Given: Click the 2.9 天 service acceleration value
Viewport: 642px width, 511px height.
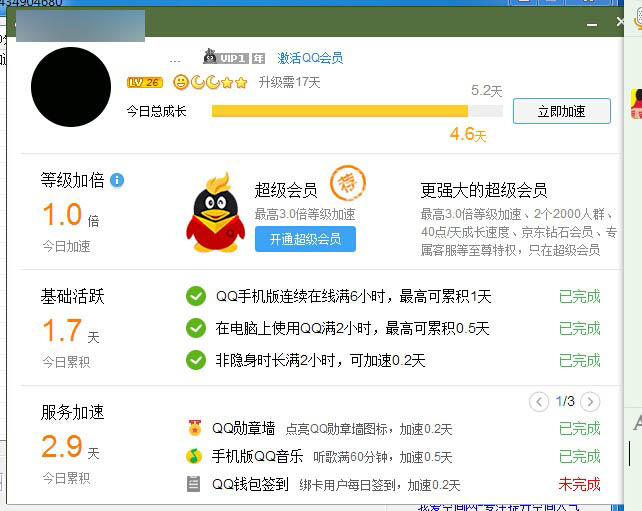Looking at the screenshot, I should (70, 447).
